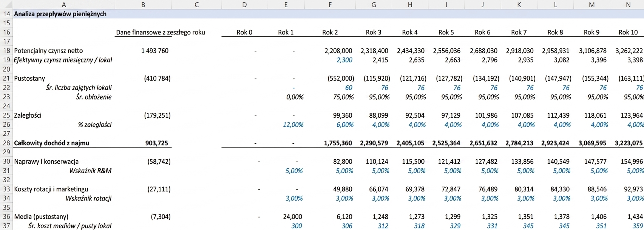Click the 'Analiza przepływów pieniężnych' title cell
The image size is (644, 230).
(x=60, y=14)
